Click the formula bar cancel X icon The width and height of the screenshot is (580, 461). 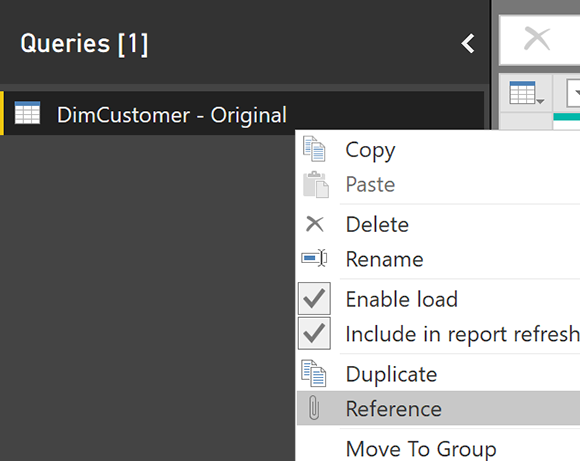tap(537, 38)
